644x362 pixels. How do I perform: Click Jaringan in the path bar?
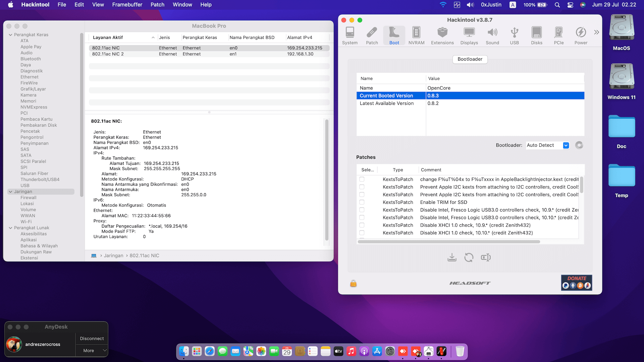tap(113, 256)
